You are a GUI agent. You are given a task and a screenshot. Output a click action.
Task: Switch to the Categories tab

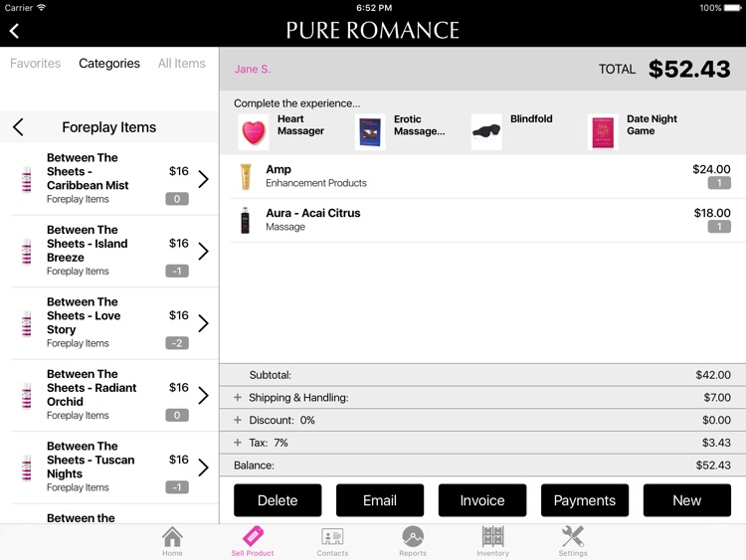(x=109, y=64)
